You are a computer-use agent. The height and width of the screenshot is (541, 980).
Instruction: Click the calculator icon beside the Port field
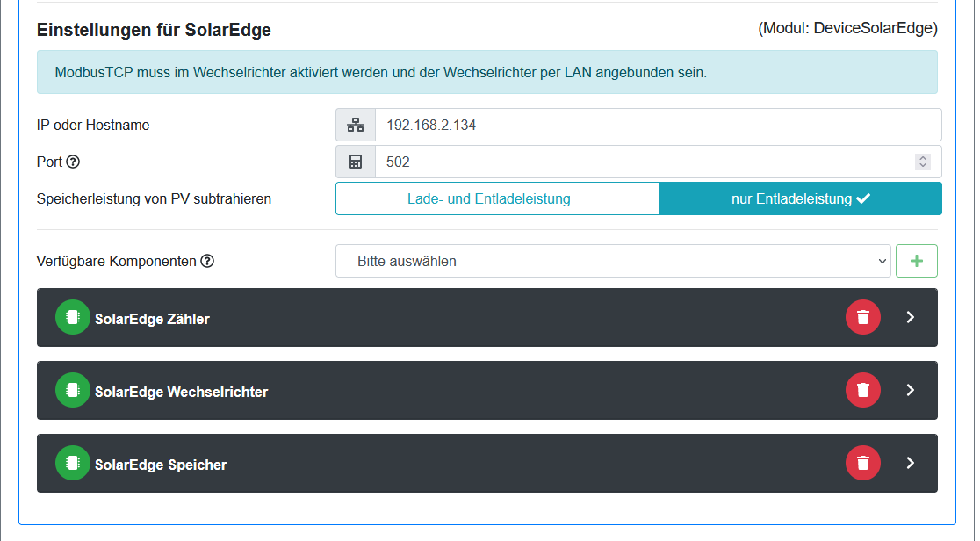[356, 162]
